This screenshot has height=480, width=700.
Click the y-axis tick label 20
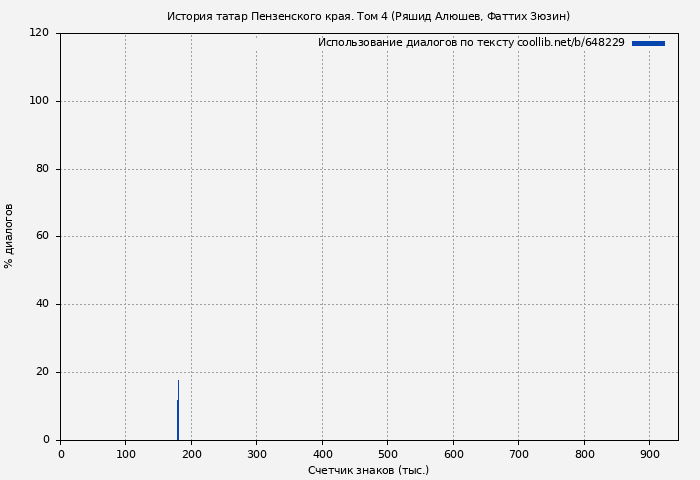[43, 372]
